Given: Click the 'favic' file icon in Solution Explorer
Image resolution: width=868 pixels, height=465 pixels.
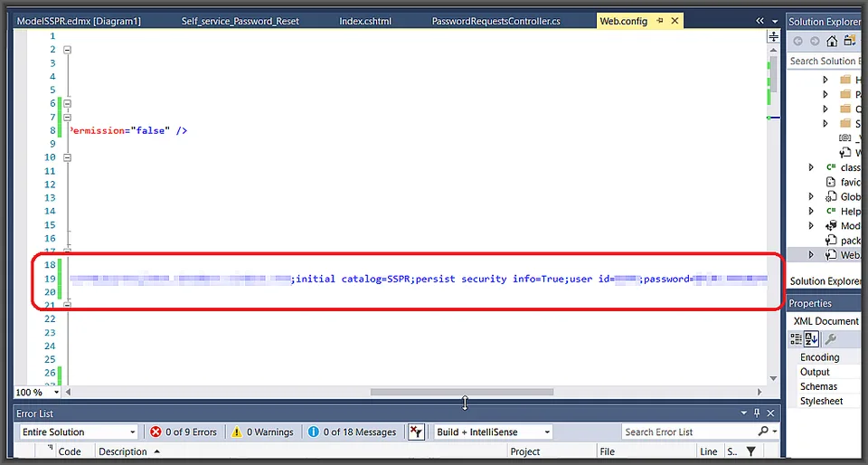Looking at the screenshot, I should pyautogui.click(x=830, y=182).
